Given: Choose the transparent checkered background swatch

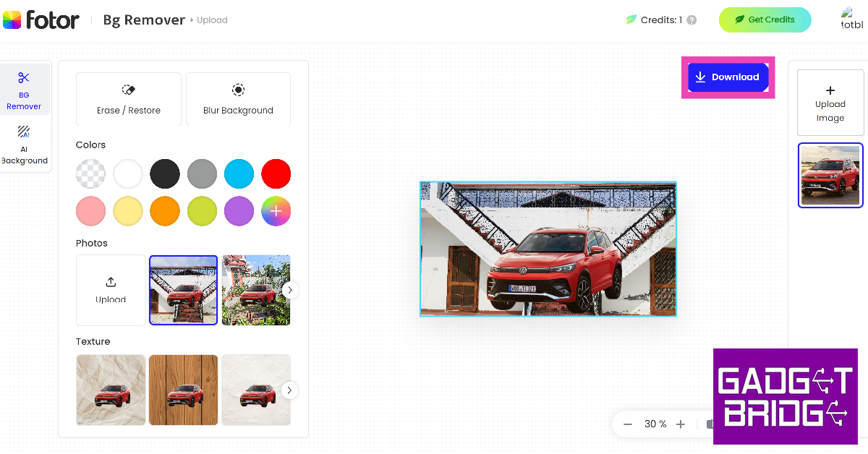Looking at the screenshot, I should 90,174.
